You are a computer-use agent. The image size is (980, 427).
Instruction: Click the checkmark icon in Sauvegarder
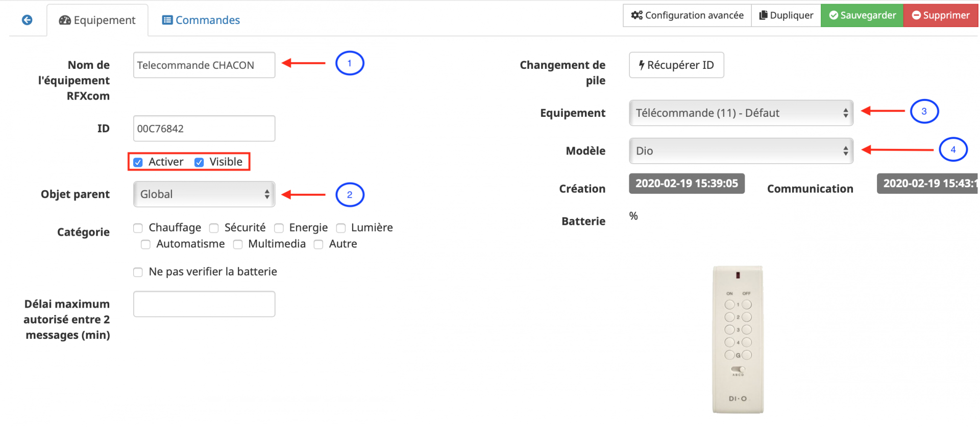(x=833, y=15)
